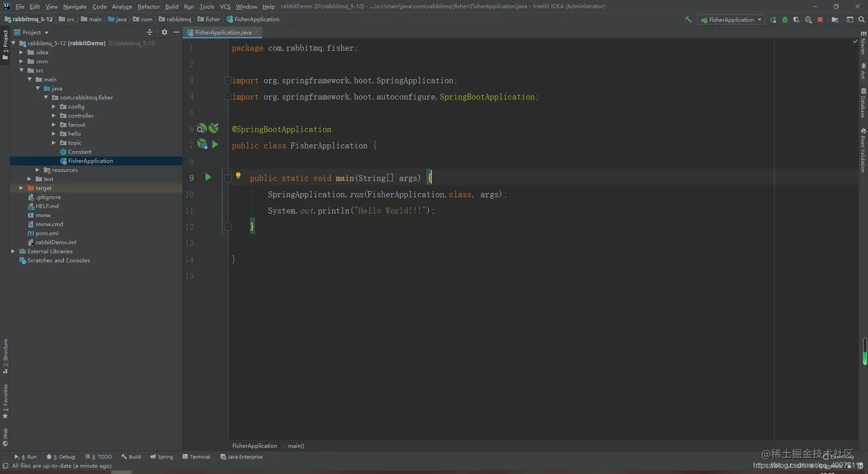Click tool window quick-access icon in status bar
The width and height of the screenshot is (868, 474).
(5, 466)
